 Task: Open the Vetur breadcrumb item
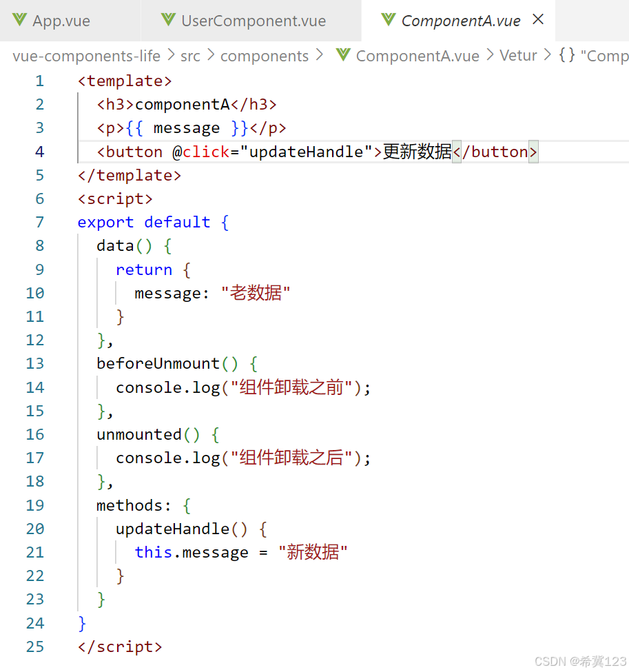(518, 56)
